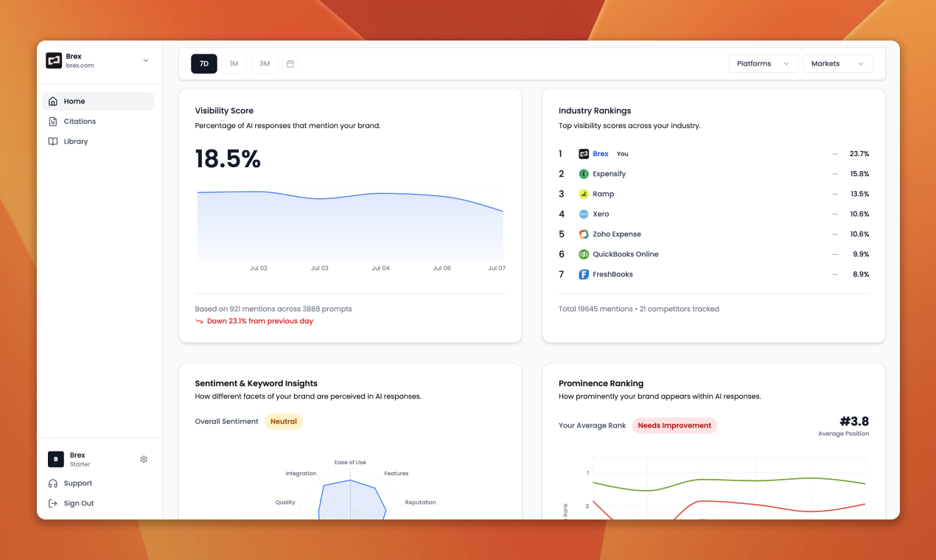The height and width of the screenshot is (560, 936).
Task: Click the 9.9% QuickBooks score
Action: pyautogui.click(x=861, y=254)
